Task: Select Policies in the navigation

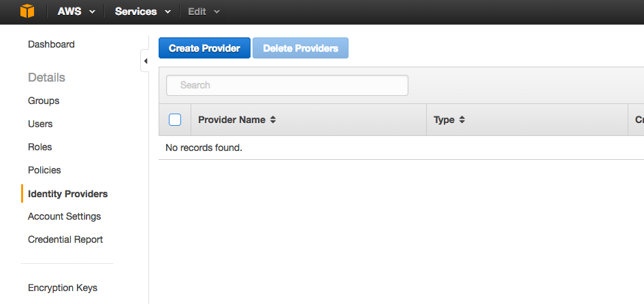Action: click(44, 170)
